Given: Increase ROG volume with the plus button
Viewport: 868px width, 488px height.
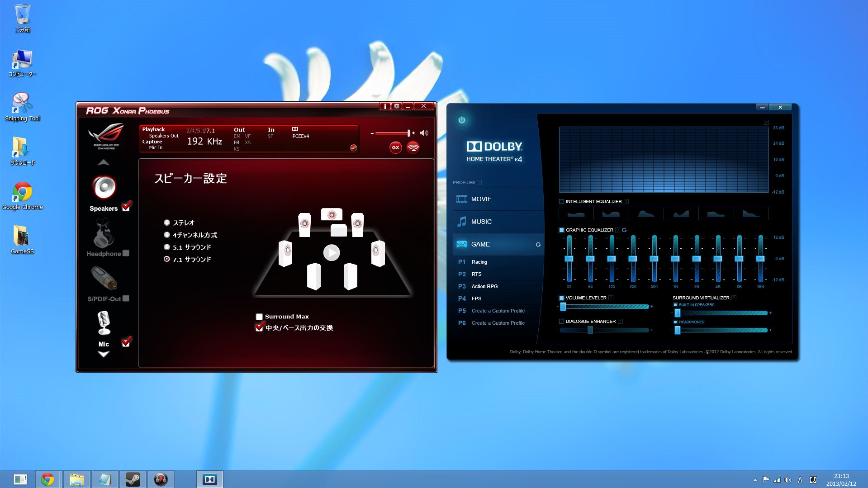Looking at the screenshot, I should 413,133.
